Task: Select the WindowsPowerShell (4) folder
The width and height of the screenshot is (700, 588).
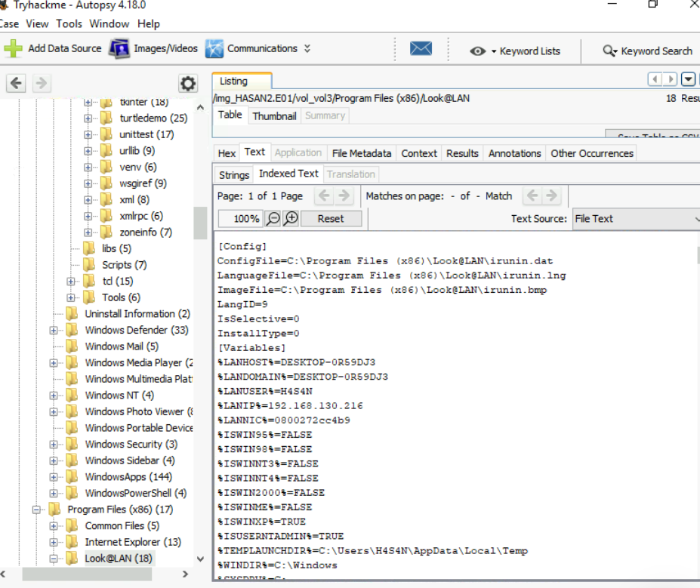Action: (136, 493)
